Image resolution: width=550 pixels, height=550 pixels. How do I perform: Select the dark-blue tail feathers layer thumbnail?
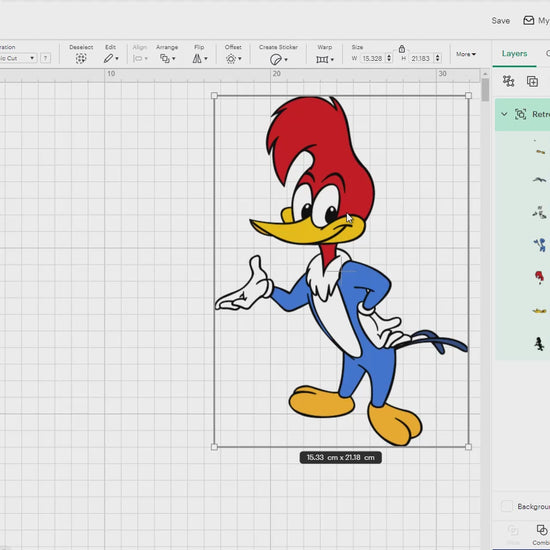[x=539, y=180]
